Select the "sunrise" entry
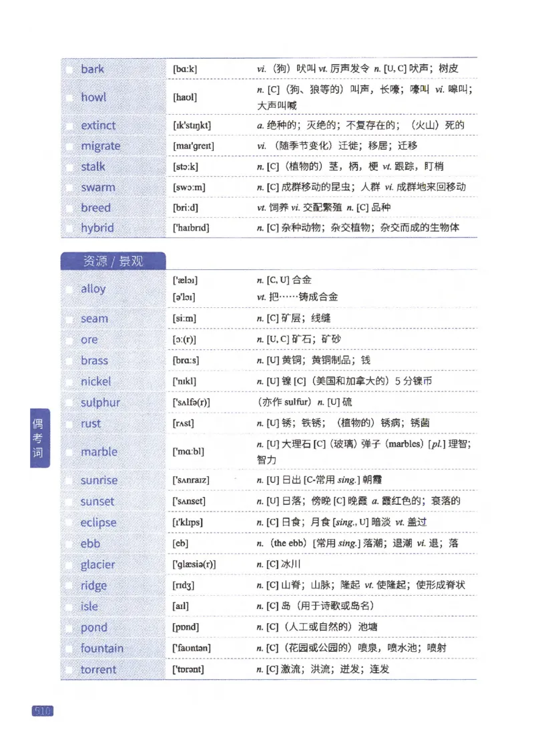Viewport: 534px width, 756px height. [99, 480]
